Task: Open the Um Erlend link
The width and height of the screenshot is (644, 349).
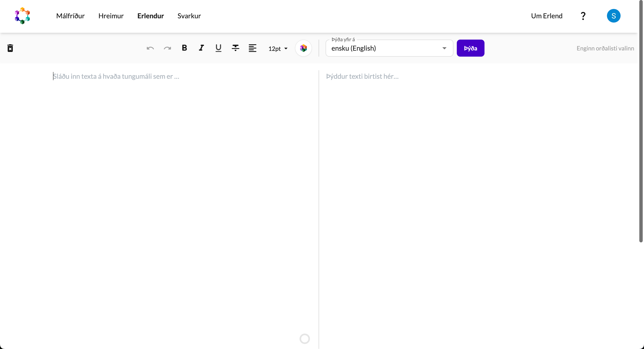Action: coord(547,16)
